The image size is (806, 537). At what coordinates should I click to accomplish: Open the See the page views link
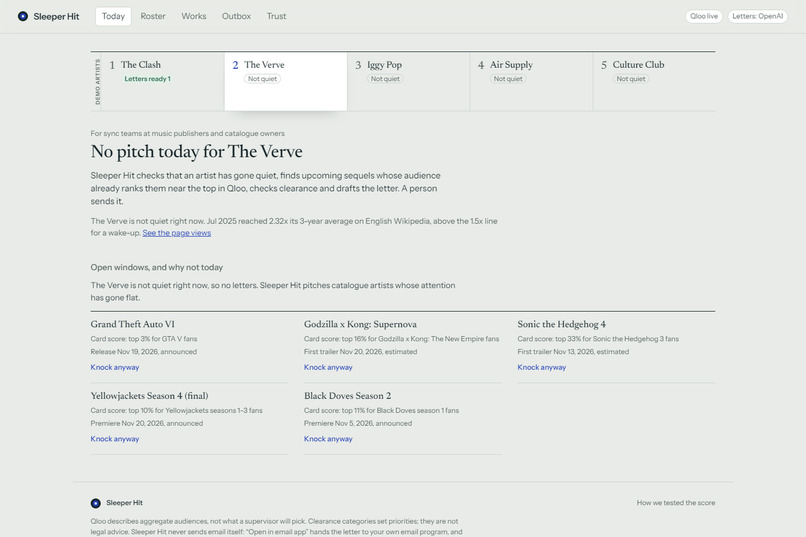(176, 233)
